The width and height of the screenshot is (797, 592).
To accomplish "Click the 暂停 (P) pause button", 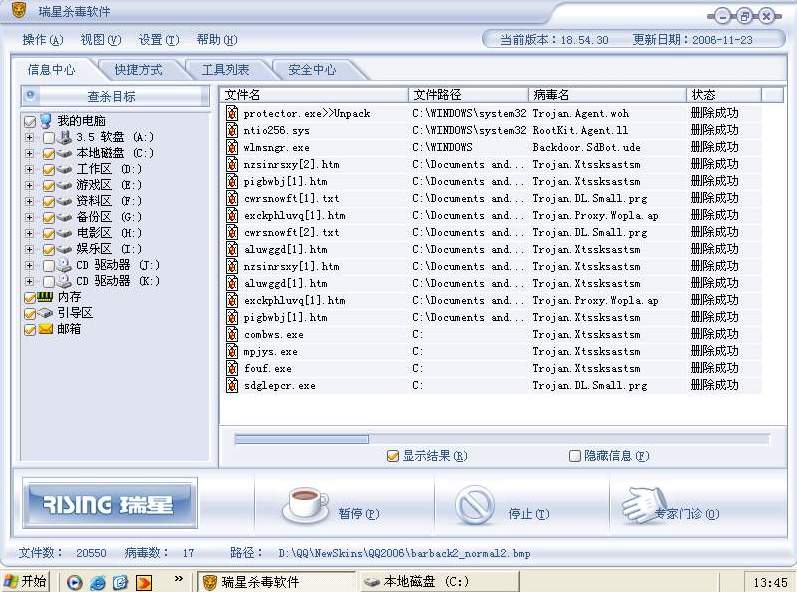I will click(330, 506).
